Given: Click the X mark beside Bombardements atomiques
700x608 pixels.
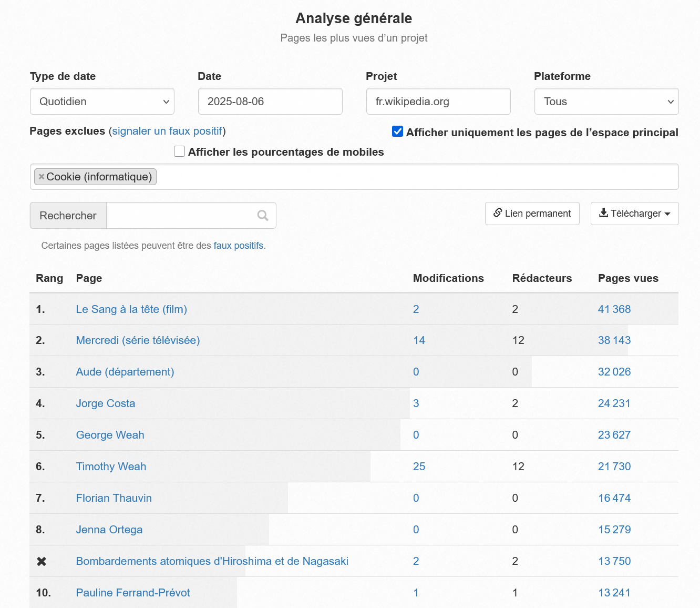Looking at the screenshot, I should tap(42, 561).
